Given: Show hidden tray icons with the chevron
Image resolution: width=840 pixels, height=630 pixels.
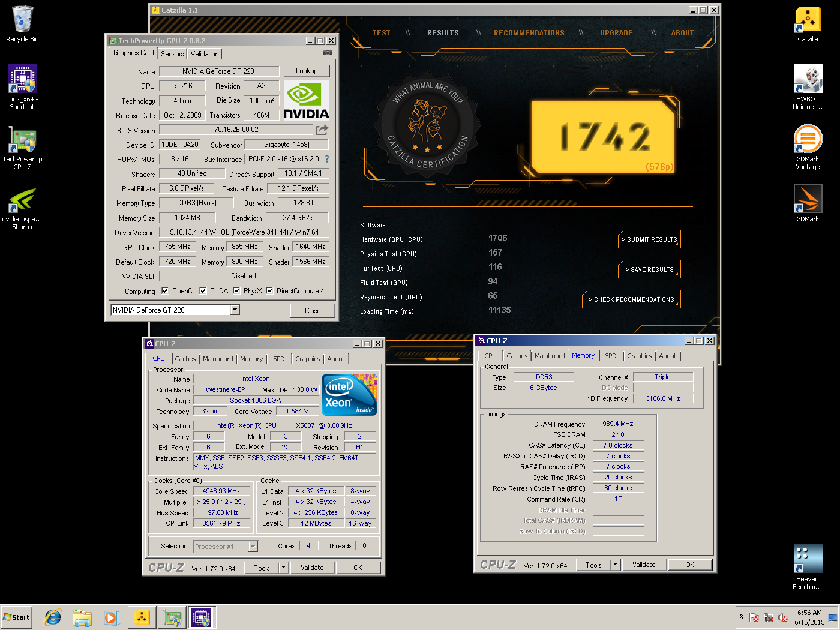Looking at the screenshot, I should click(741, 617).
